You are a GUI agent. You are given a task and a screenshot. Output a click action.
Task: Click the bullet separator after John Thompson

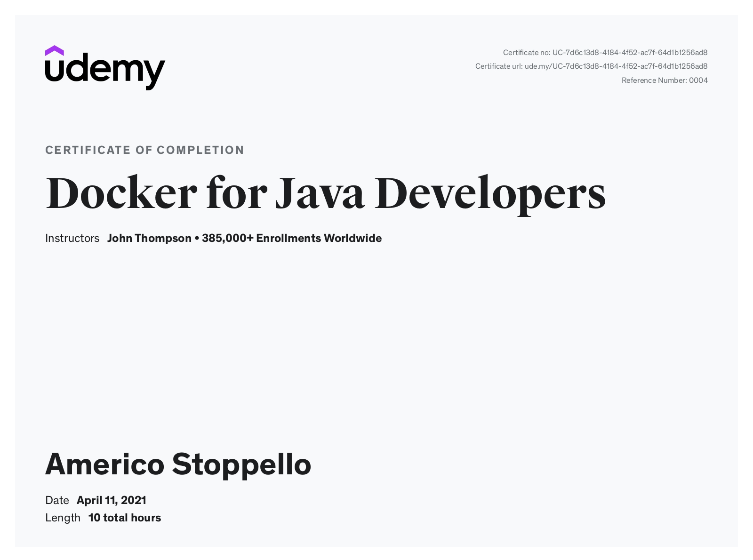[197, 239]
